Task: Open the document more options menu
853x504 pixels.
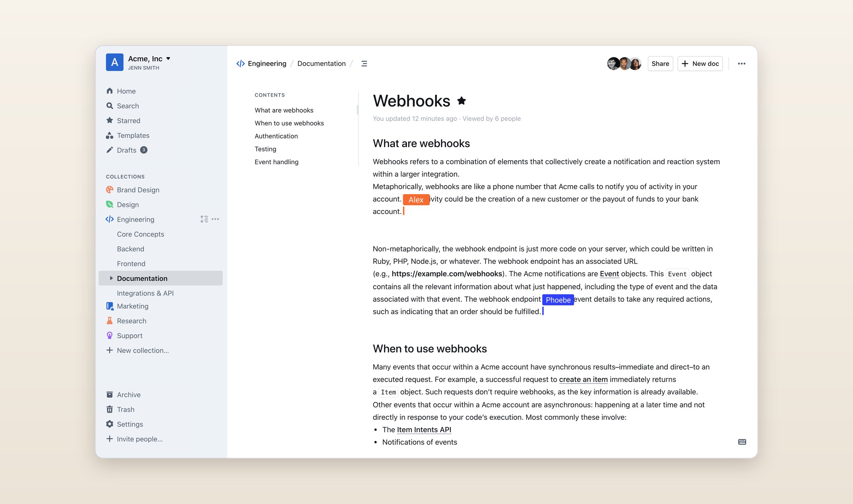Action: point(741,64)
